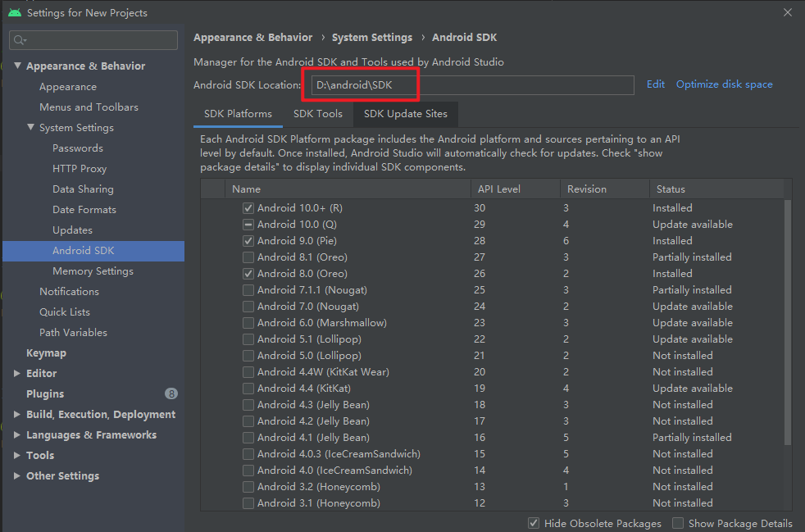Open the SDK Update Sites tab

pyautogui.click(x=406, y=114)
